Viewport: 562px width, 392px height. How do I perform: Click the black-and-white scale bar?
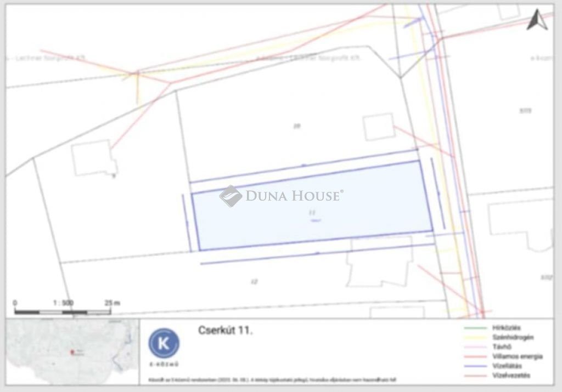(x=63, y=313)
